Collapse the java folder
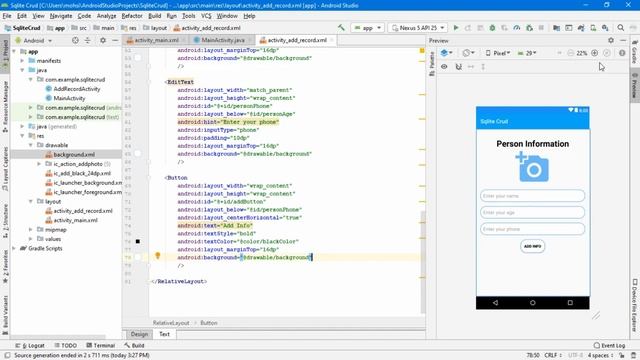 pos(22,70)
